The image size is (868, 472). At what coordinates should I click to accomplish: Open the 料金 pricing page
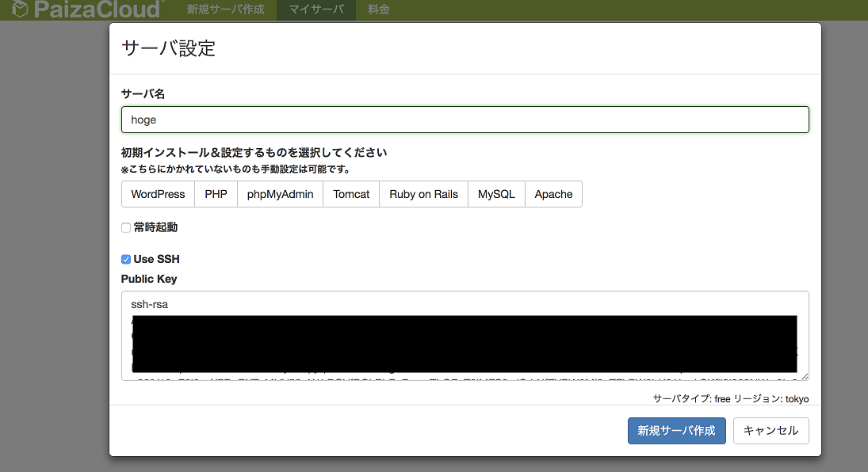[x=379, y=10]
